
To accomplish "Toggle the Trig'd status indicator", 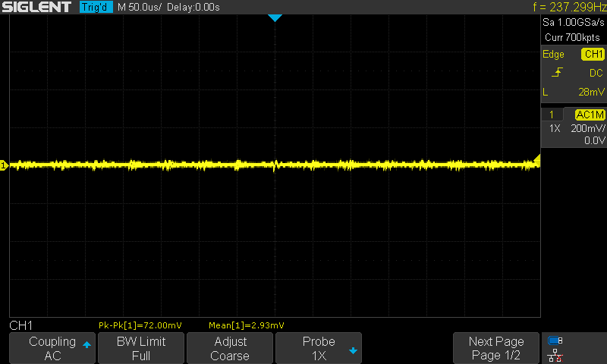I will pos(96,8).
